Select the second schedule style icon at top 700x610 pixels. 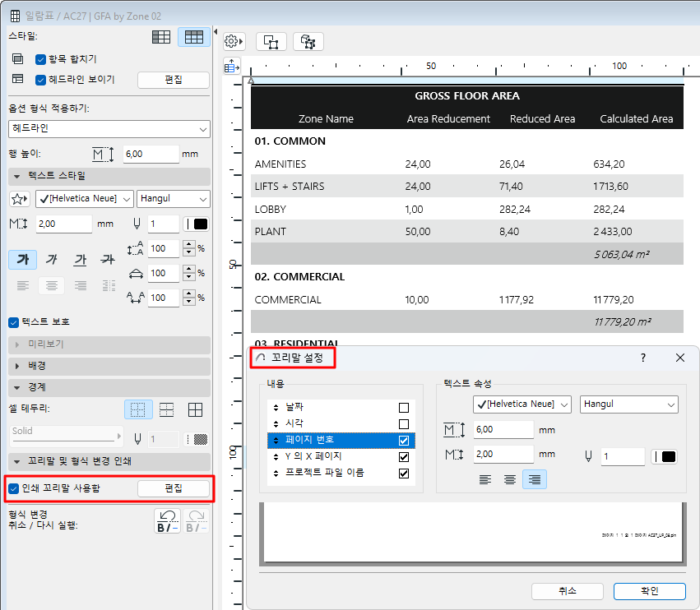pos(194,37)
